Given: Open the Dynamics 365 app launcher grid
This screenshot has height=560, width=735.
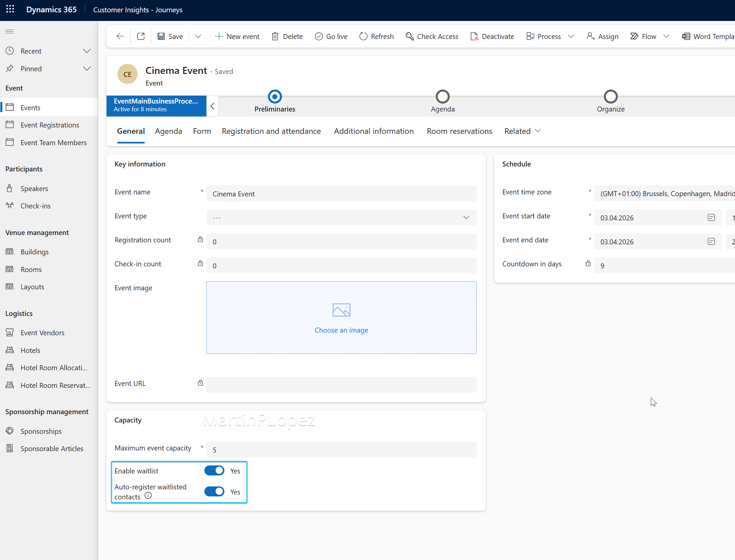Looking at the screenshot, I should point(10,9).
